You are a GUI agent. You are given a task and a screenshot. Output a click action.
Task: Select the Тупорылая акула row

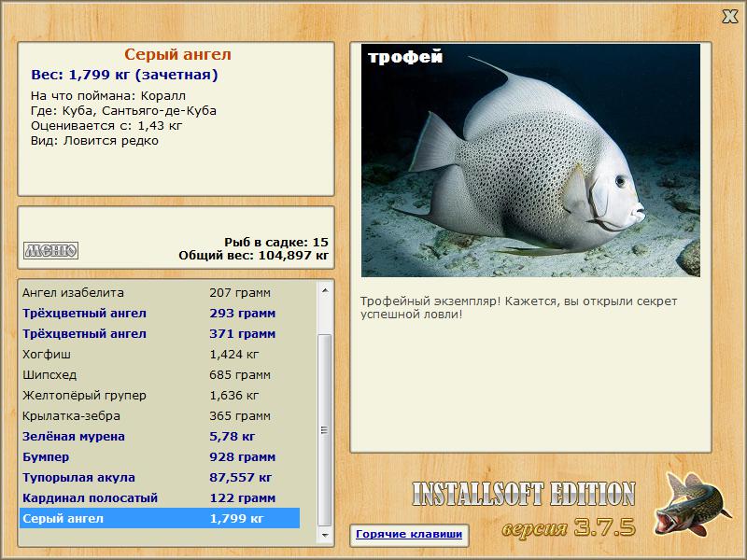pyautogui.click(x=160, y=477)
